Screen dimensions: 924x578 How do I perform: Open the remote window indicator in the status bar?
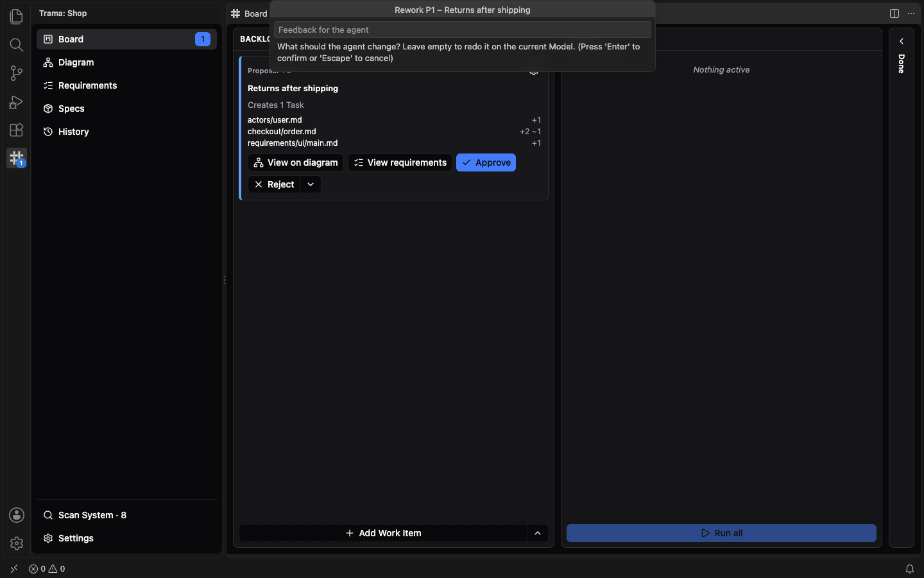point(14,569)
